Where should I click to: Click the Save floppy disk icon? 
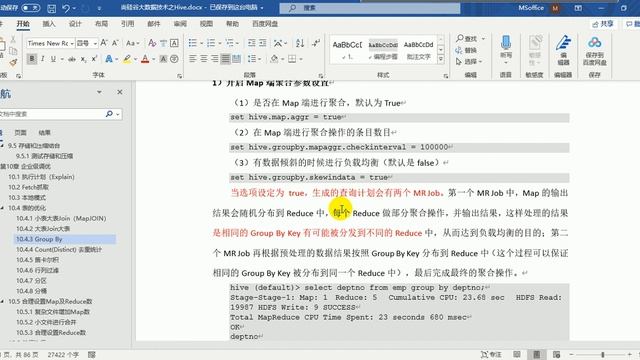[x=51, y=8]
